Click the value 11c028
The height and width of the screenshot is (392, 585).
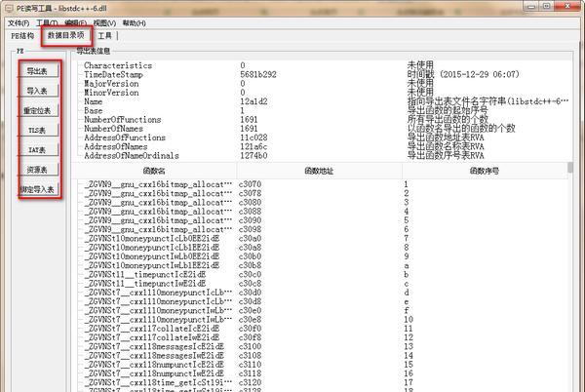pyautogui.click(x=253, y=137)
